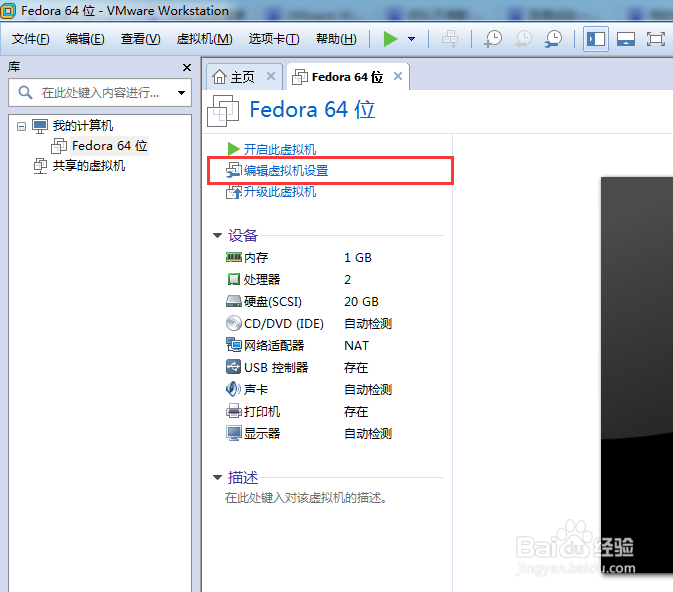Viewport: 673px width, 592px height.
Task: Select the 硬盘(SCSI) device label
Action: pyautogui.click(x=273, y=302)
